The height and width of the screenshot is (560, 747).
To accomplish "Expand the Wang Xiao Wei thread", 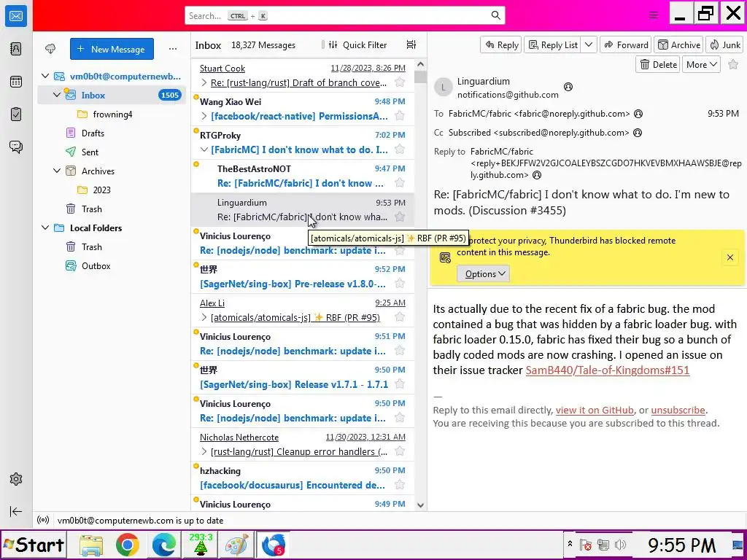I will pyautogui.click(x=204, y=116).
